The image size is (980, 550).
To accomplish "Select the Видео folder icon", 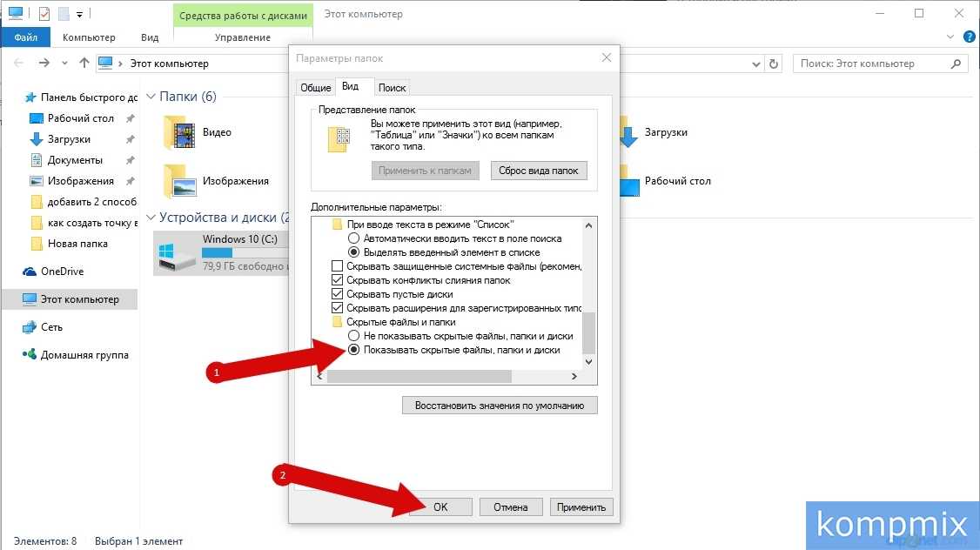I will tap(178, 132).
